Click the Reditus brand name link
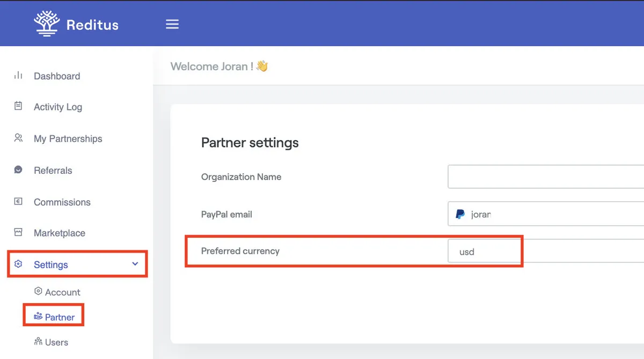 92,25
